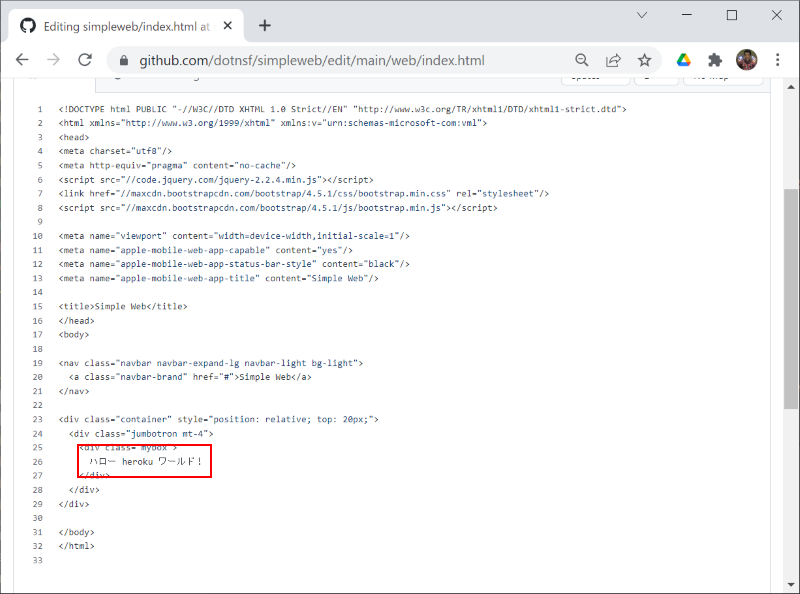The width and height of the screenshot is (800, 594).
Task: Click the share page icon
Action: [x=613, y=60]
